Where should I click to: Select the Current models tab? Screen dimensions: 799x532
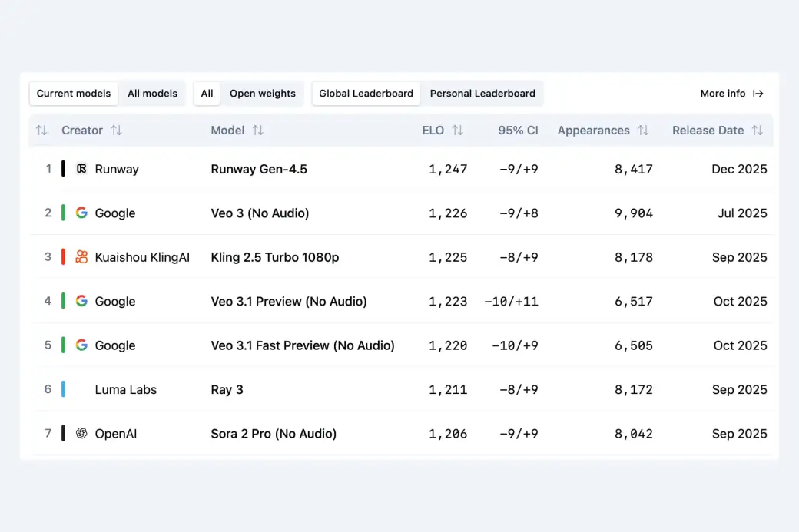pos(74,94)
